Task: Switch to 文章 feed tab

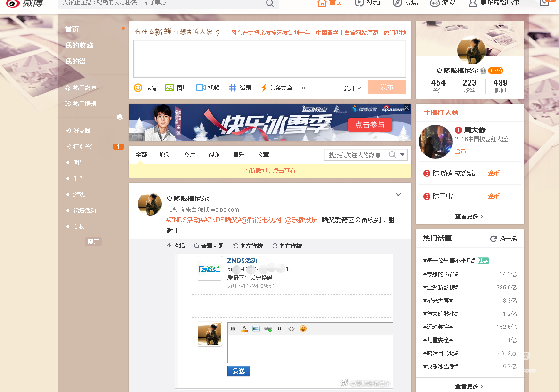Action: point(263,155)
